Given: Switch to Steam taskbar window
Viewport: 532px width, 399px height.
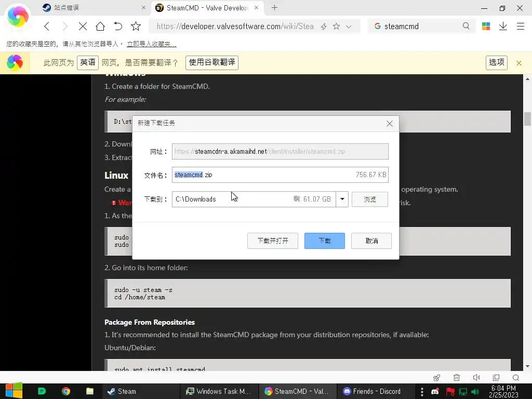Looking at the screenshot, I should (x=140, y=391).
